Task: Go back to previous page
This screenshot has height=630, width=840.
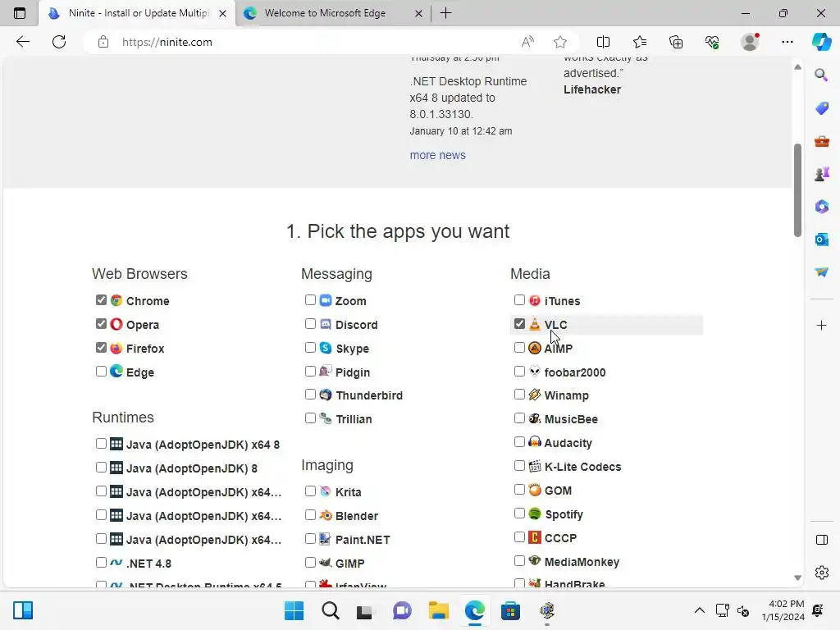Action: (22, 42)
